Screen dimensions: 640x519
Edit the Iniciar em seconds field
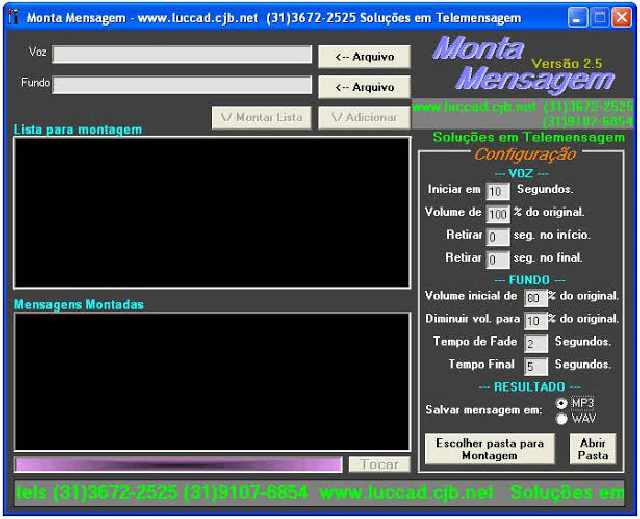[x=497, y=191]
